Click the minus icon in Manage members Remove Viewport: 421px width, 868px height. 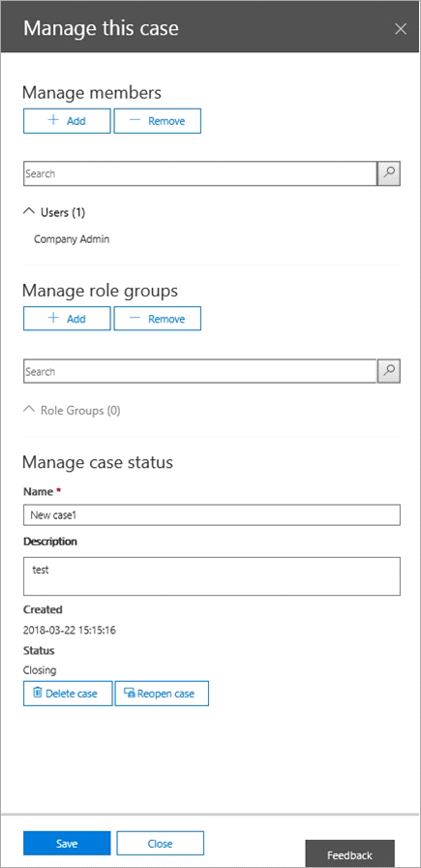[135, 120]
